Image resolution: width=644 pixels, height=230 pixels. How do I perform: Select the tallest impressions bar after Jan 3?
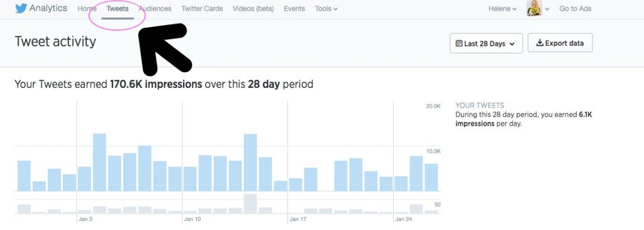[99, 162]
